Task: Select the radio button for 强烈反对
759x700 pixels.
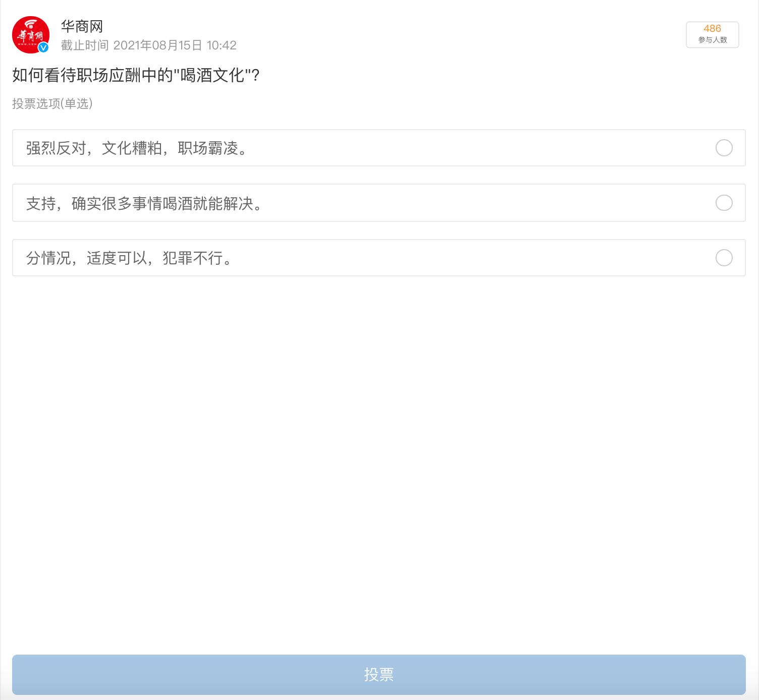Action: click(724, 148)
